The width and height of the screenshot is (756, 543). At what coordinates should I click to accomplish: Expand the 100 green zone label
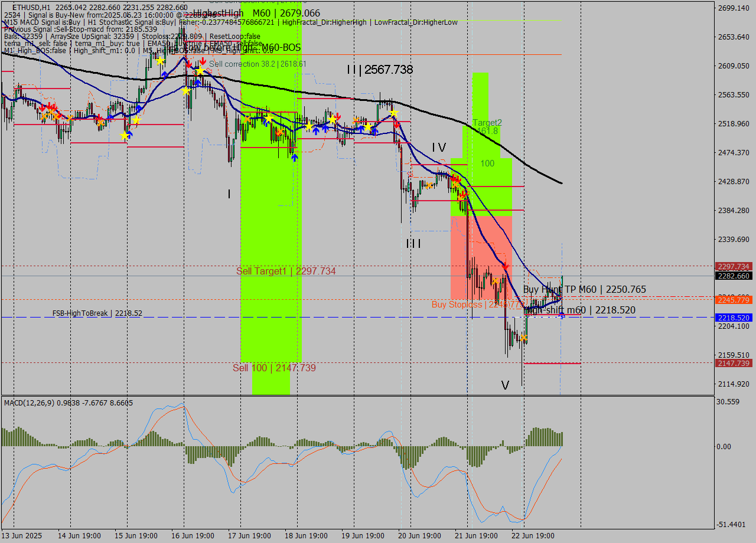pyautogui.click(x=486, y=163)
